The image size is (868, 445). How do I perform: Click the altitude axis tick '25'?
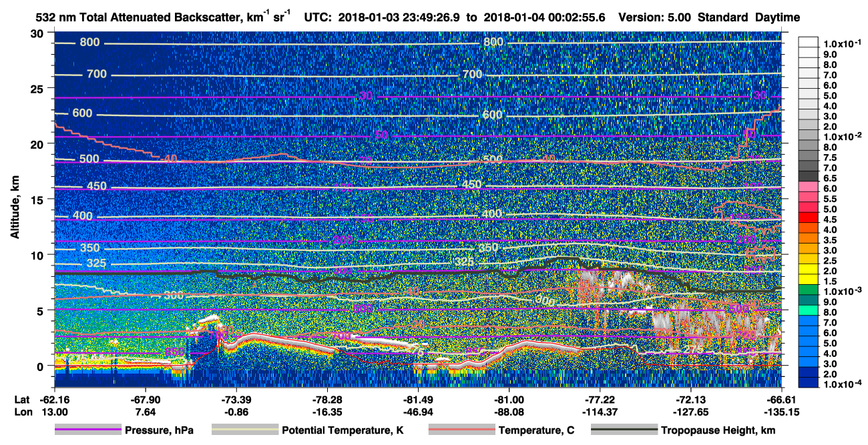[38, 89]
